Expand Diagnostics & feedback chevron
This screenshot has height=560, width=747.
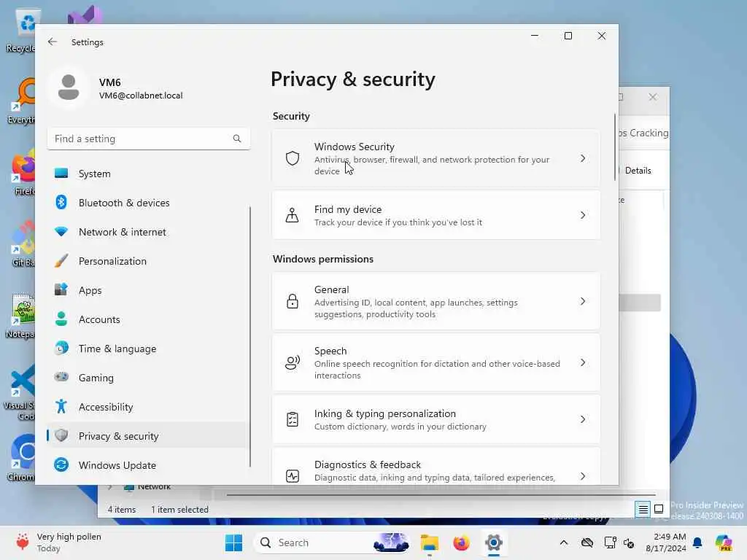pos(583,475)
